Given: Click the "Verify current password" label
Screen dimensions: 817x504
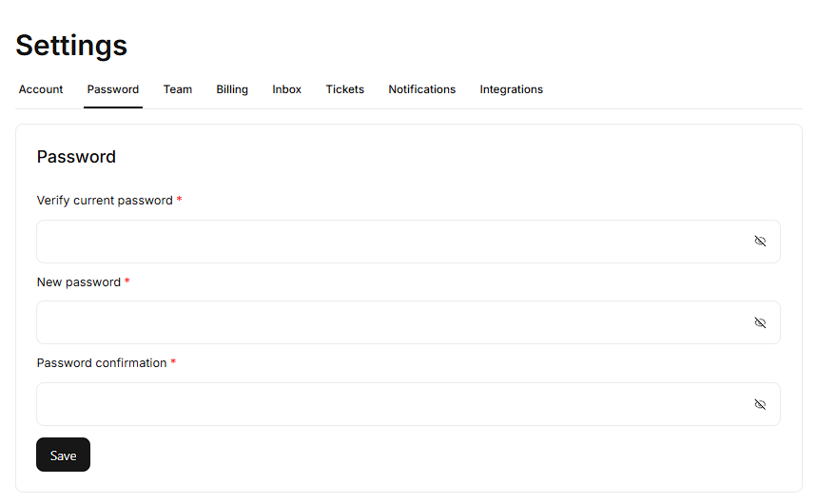Looking at the screenshot, I should (105, 201).
